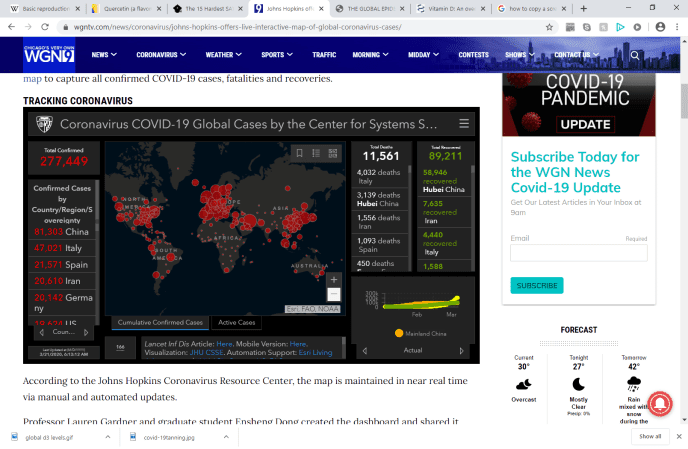
Task: Click the Johns Hopkins shield logo
Action: click(x=44, y=124)
